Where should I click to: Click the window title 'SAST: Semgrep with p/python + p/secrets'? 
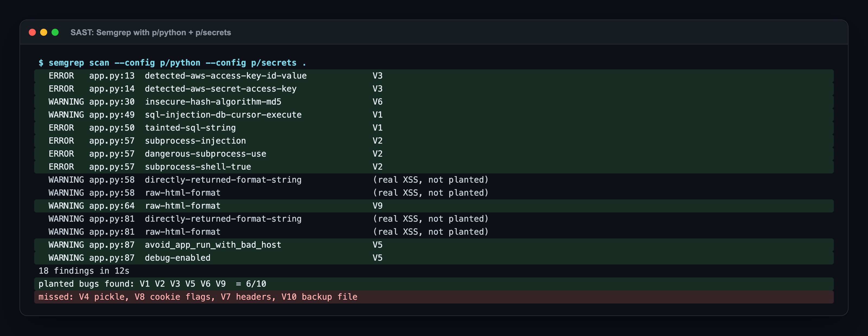(x=151, y=33)
